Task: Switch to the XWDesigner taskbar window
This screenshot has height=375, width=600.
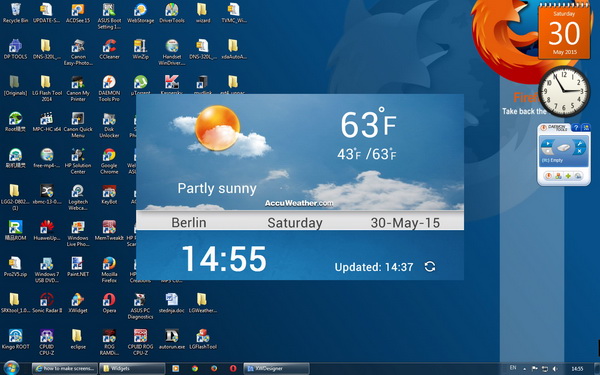Action: [276, 368]
